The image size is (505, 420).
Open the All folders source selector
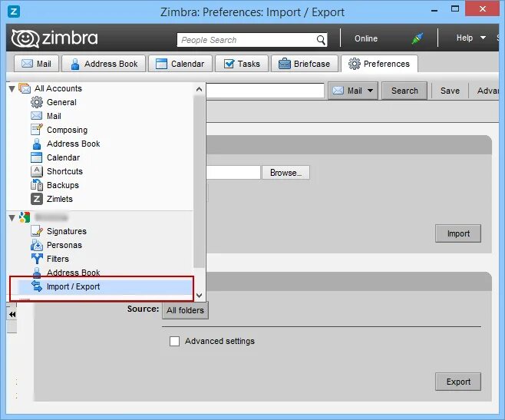185,310
